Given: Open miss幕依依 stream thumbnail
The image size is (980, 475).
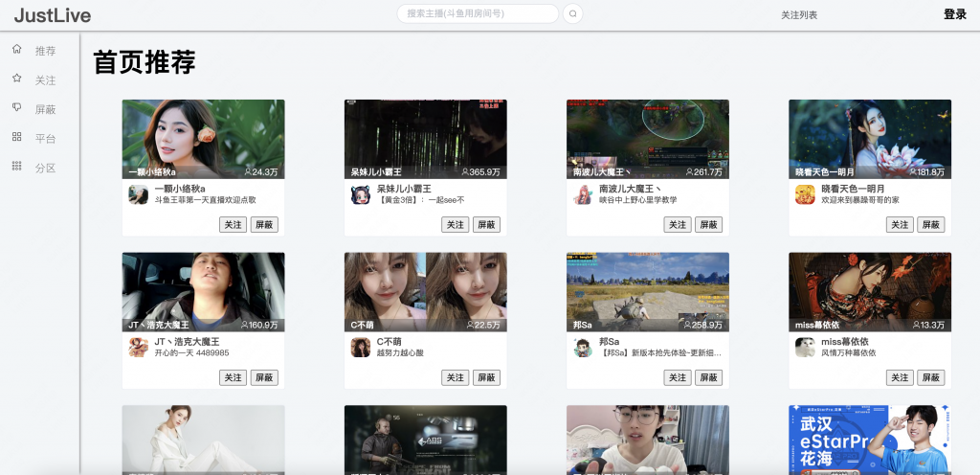Looking at the screenshot, I should pyautogui.click(x=870, y=292).
